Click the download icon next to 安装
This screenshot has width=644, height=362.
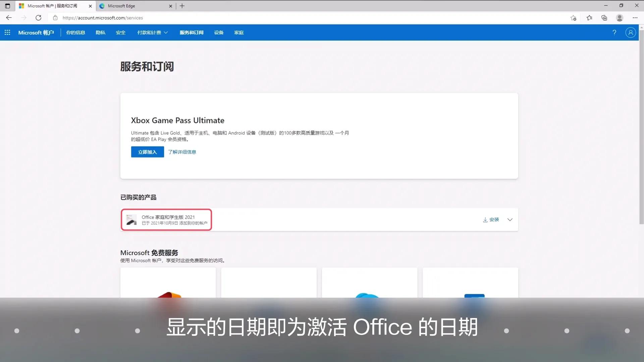point(485,220)
